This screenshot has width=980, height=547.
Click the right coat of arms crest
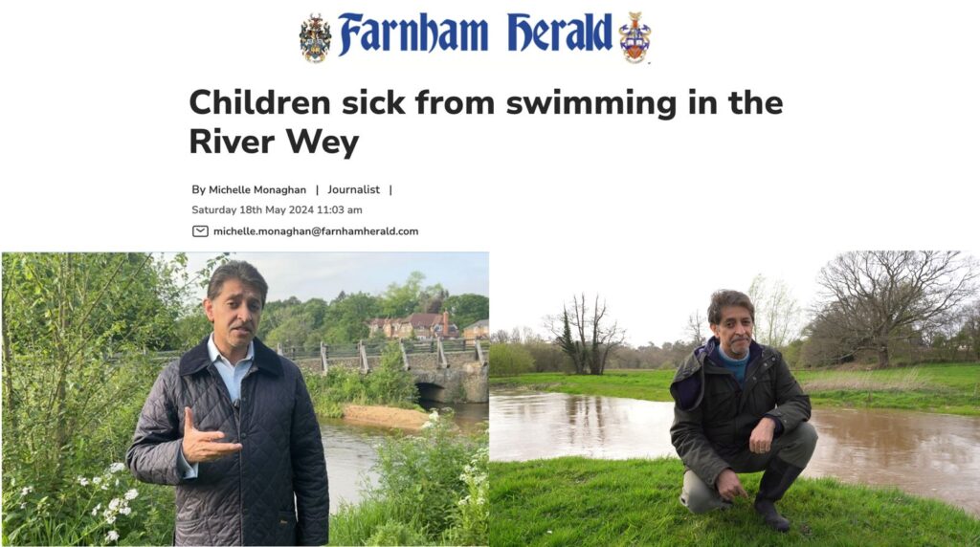[635, 37]
